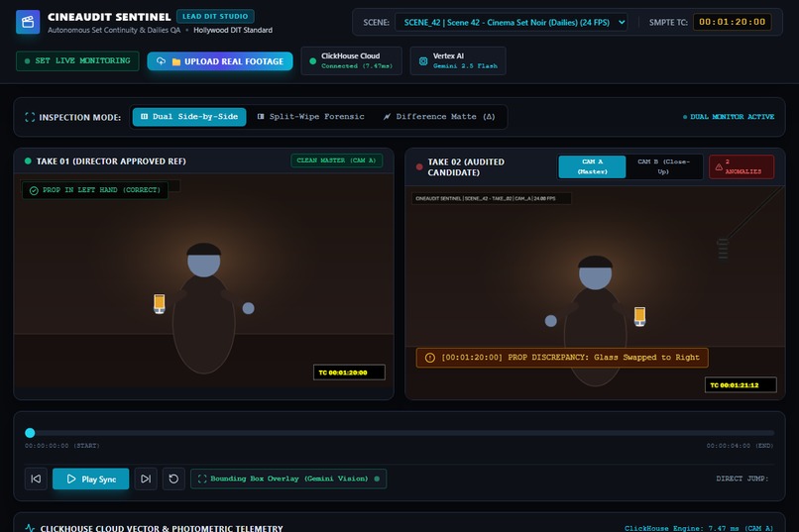799x532 pixels.
Task: Open the SCENE_42 scene dropdown
Action: (511, 23)
